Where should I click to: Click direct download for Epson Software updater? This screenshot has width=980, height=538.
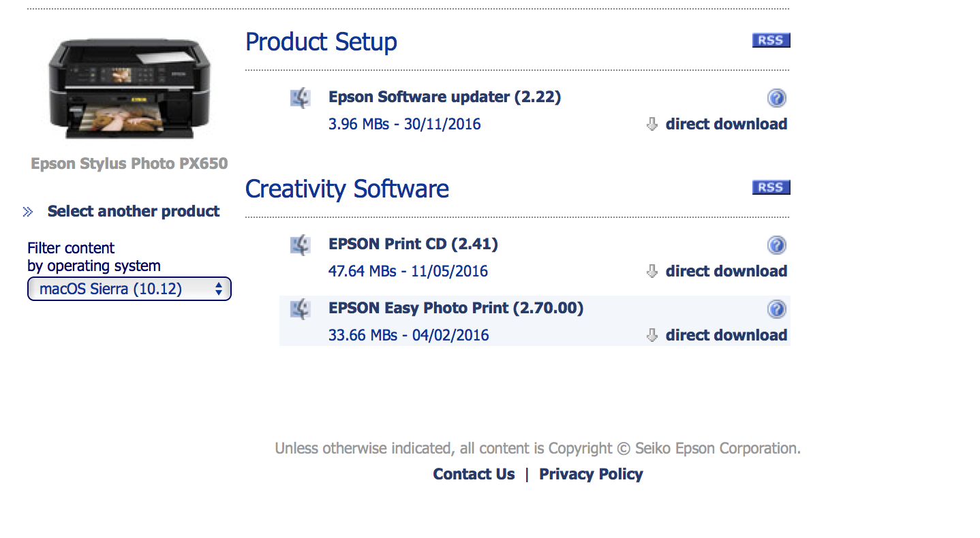(726, 124)
